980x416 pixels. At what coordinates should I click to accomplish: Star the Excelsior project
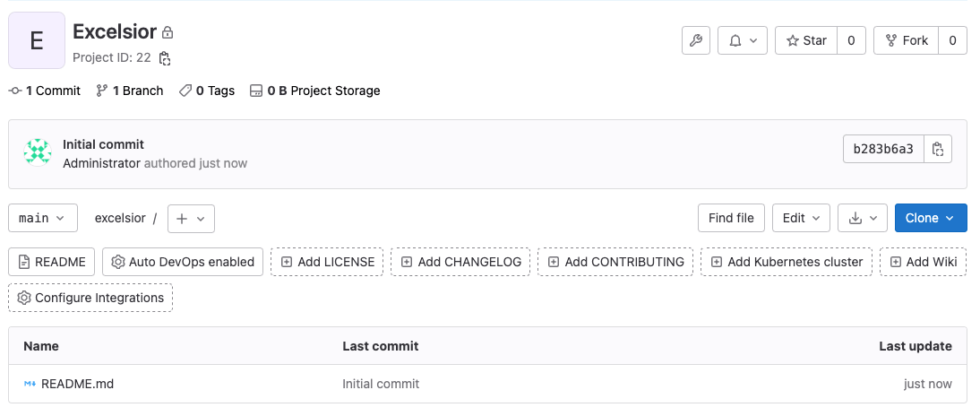click(x=806, y=40)
